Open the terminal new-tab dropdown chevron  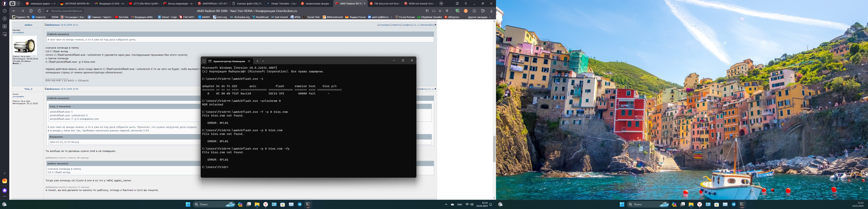(263, 61)
